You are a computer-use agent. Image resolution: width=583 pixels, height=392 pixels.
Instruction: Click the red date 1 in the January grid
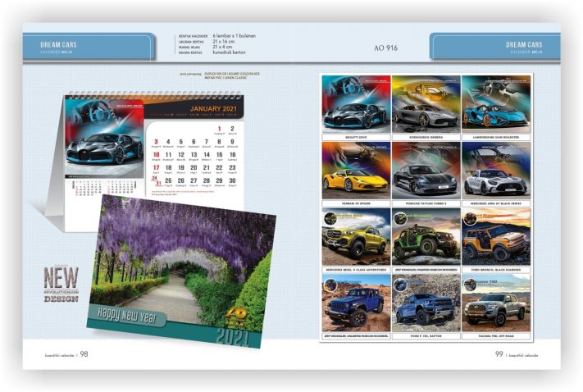click(220, 129)
